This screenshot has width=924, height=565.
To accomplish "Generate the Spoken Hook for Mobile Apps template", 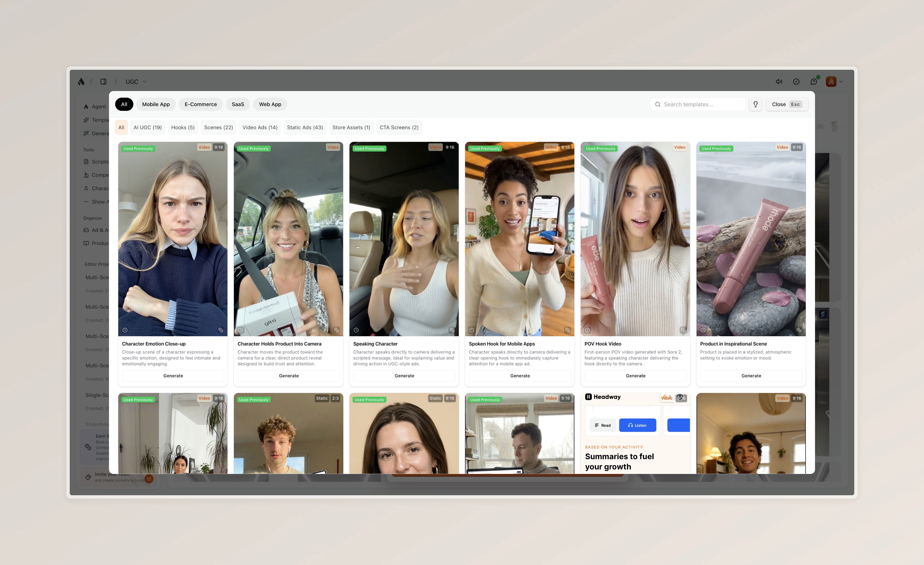I will [x=520, y=376].
